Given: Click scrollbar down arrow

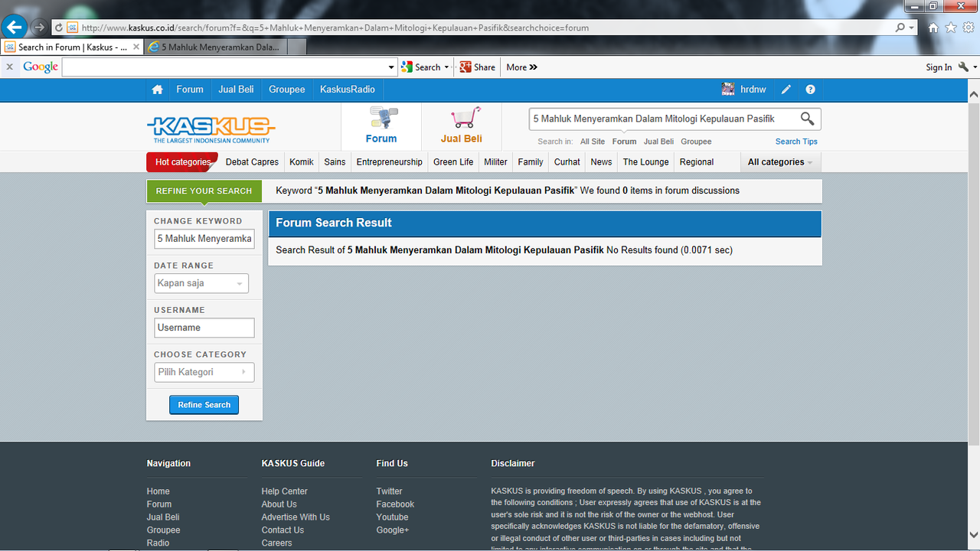Looking at the screenshot, I should point(974,535).
